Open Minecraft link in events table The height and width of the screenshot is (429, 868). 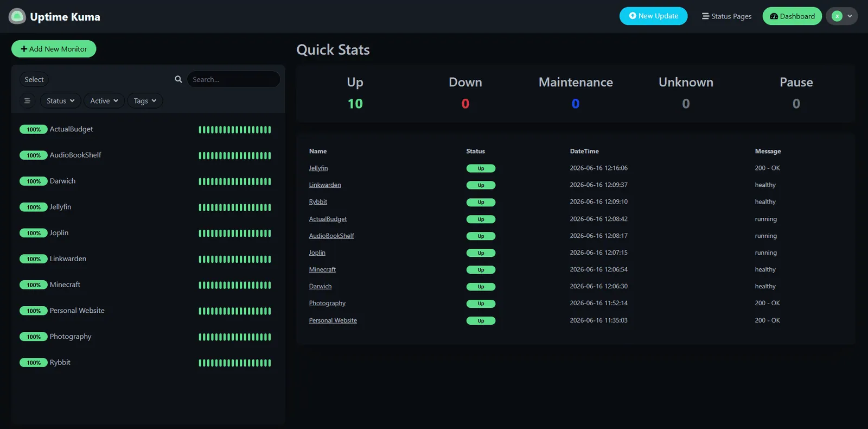click(x=322, y=269)
